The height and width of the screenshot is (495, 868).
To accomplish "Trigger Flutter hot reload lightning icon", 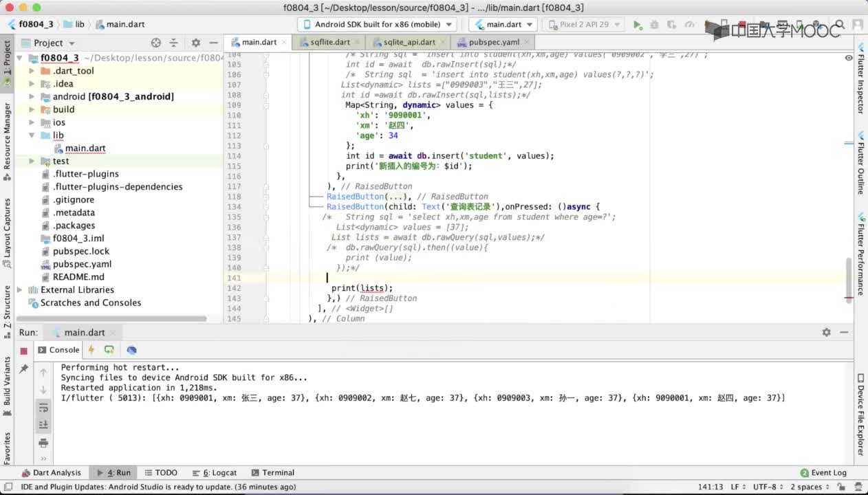I will 91,350.
